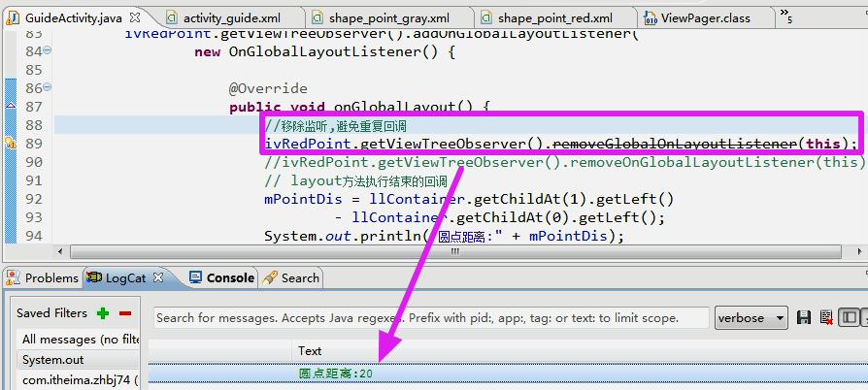Click the Text column header
This screenshot has width=868, height=390.
pyautogui.click(x=310, y=351)
